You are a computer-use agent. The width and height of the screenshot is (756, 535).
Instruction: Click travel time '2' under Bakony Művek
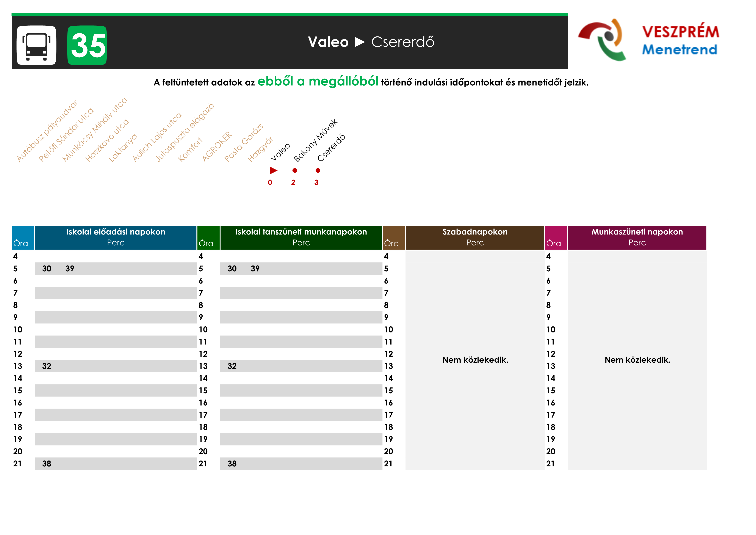293,183
